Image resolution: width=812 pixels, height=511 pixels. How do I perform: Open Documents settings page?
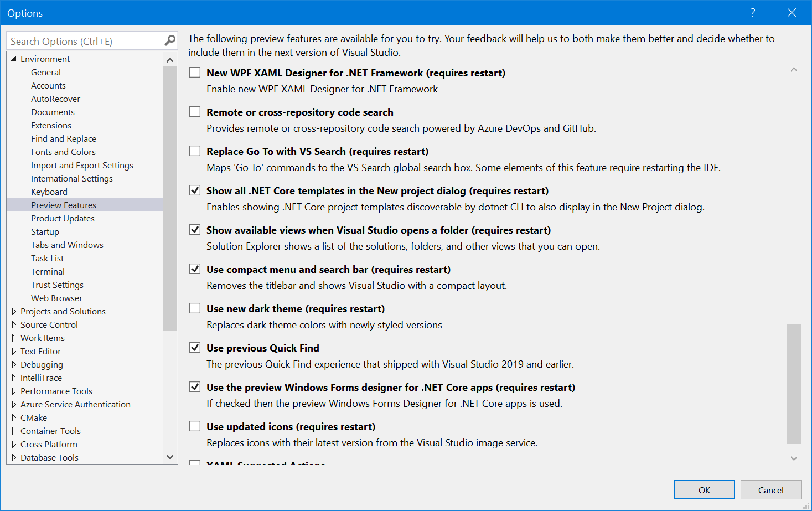[x=53, y=112]
